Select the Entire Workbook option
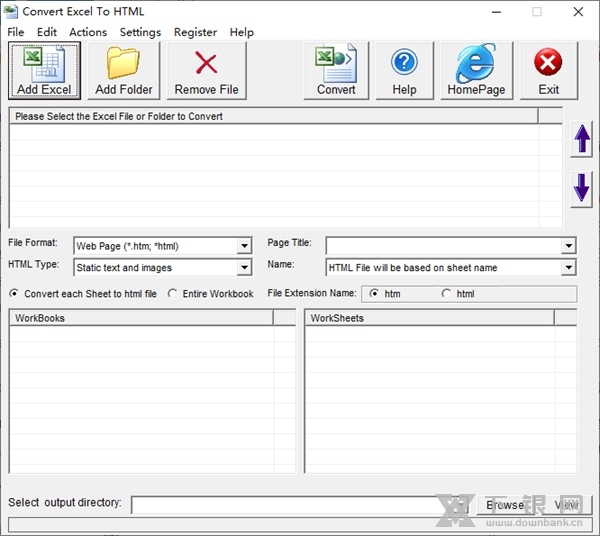600x536 pixels. [173, 294]
